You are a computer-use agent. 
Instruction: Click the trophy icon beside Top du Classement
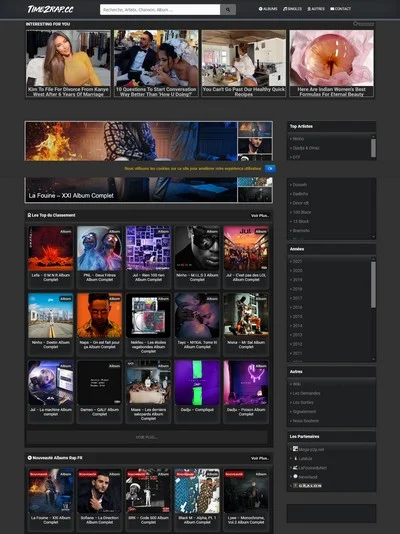(x=29, y=215)
